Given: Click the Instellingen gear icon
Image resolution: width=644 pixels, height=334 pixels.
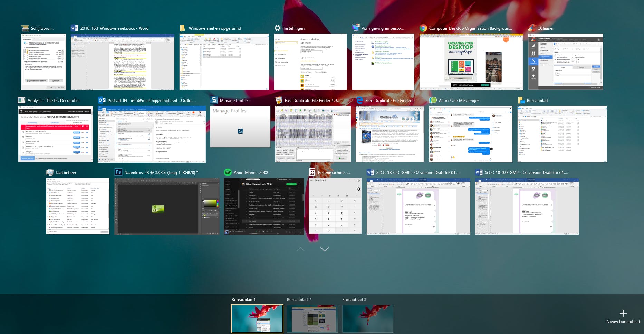Looking at the screenshot, I should pos(278,28).
